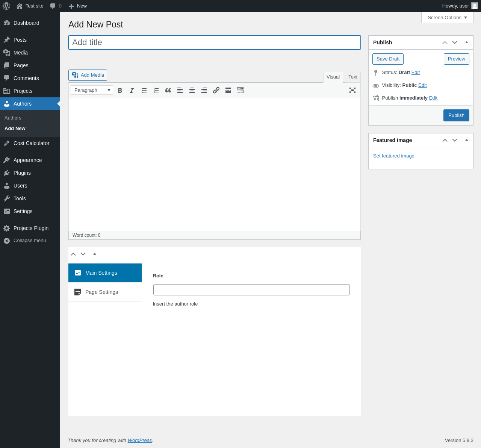This screenshot has height=448, width=481.
Task: Toggle the Featured image panel
Action: point(467,140)
